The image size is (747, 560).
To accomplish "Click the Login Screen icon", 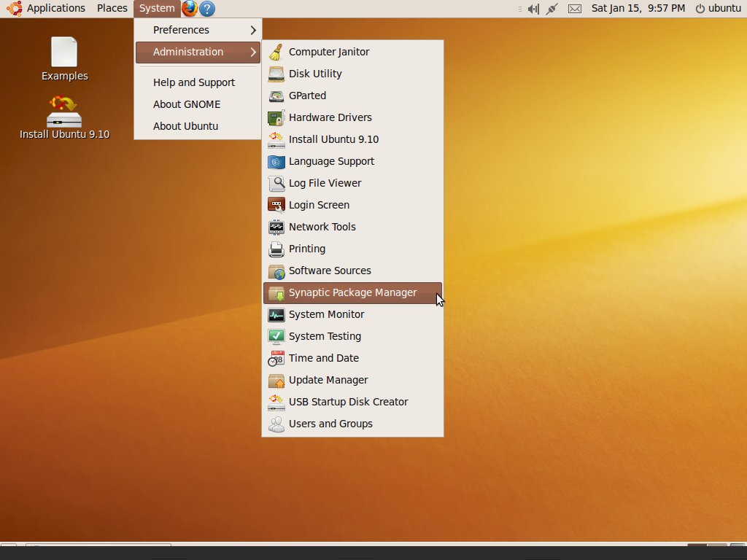I will point(276,205).
